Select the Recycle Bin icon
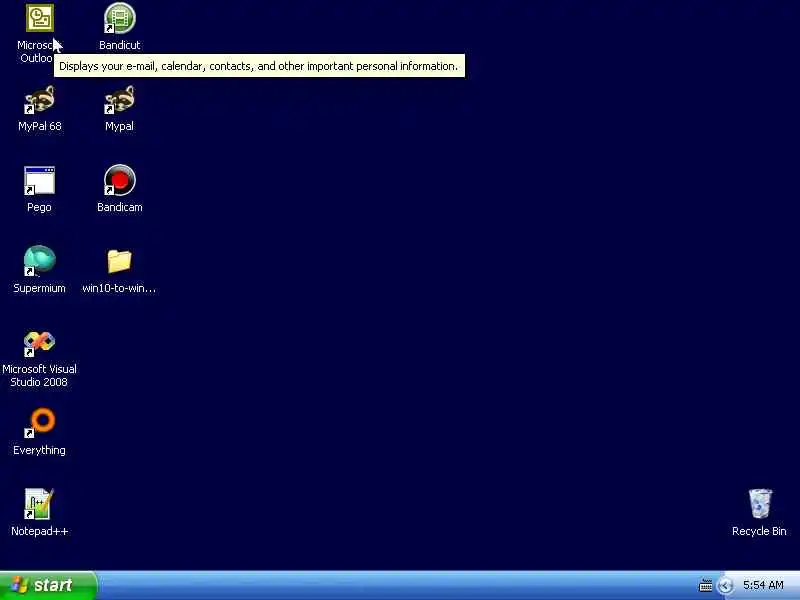800x600 pixels. click(x=760, y=504)
